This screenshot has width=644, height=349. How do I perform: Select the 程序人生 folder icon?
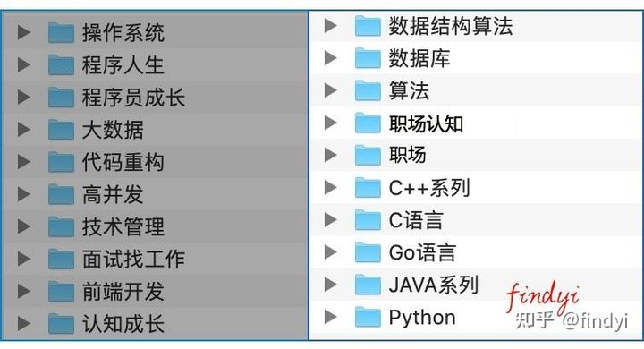tap(61, 65)
